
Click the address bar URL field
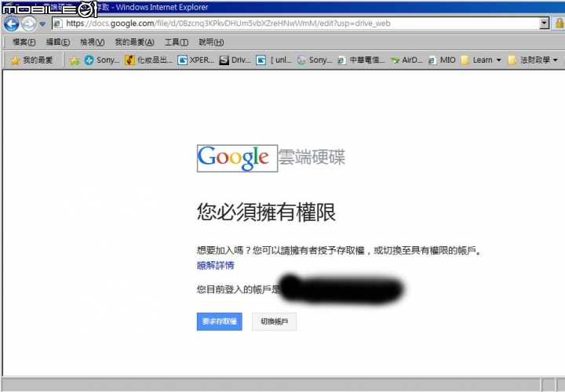click(296, 24)
